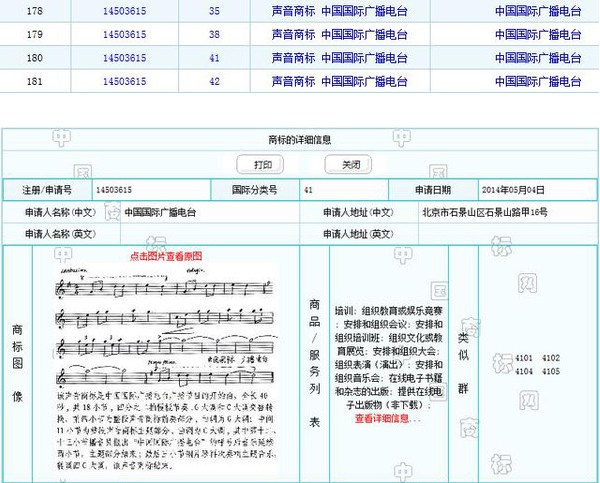Screen dimensions: 600x483
Task: Open 查看详细信息 red link
Action: (388, 418)
